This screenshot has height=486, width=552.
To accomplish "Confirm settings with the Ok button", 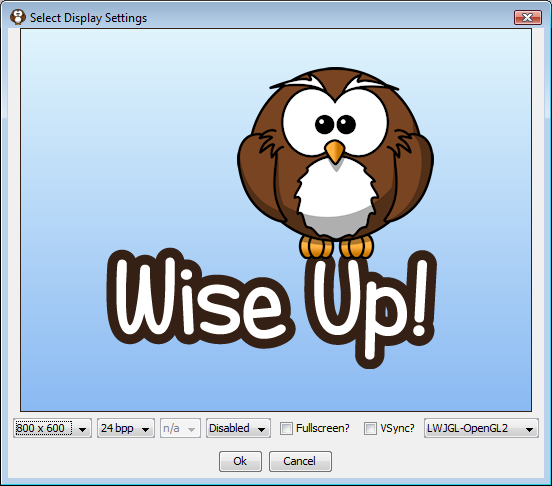I will [x=240, y=461].
